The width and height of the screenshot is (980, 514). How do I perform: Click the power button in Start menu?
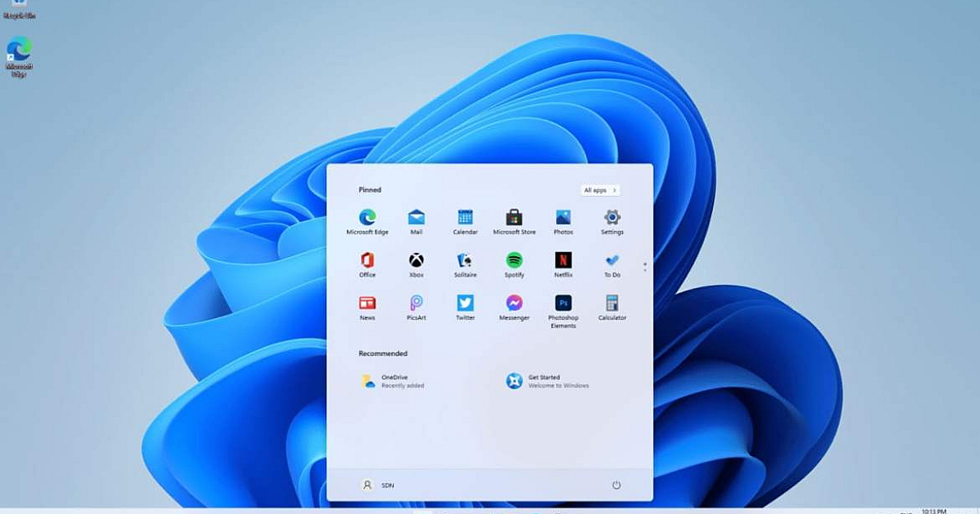pyautogui.click(x=617, y=485)
